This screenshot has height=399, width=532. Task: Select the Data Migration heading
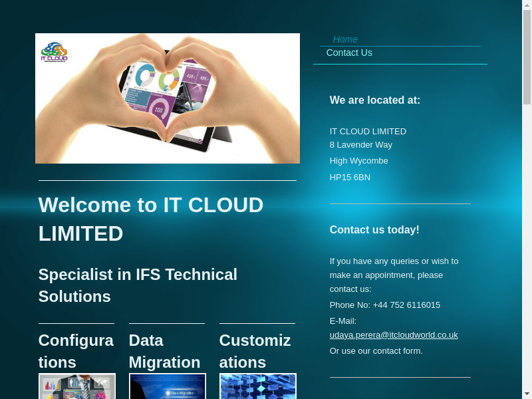pyautogui.click(x=164, y=351)
